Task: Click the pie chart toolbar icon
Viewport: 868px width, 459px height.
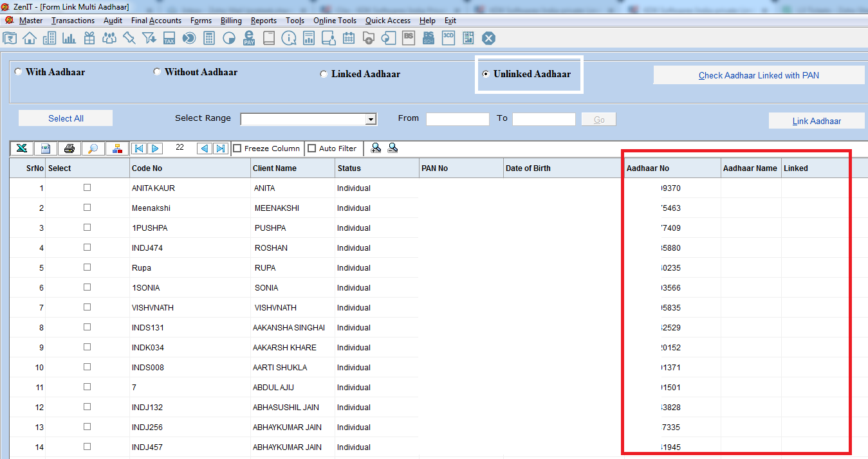Action: [229, 38]
